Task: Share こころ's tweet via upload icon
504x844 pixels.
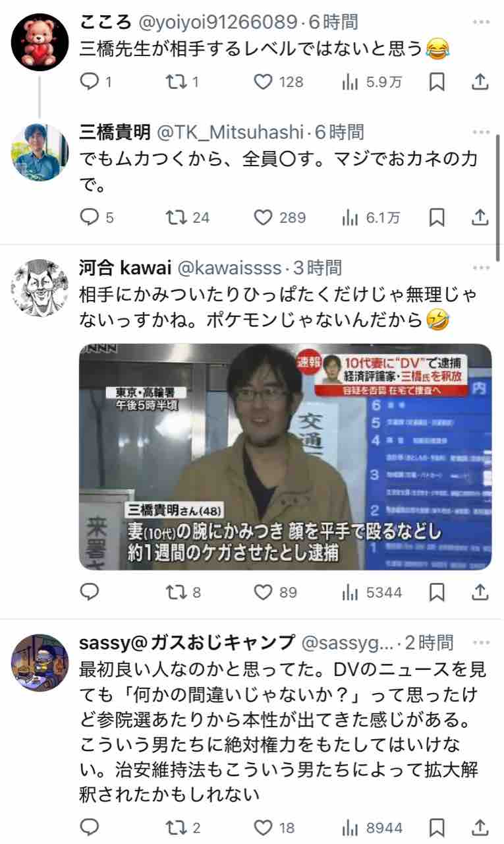Action: [480, 82]
